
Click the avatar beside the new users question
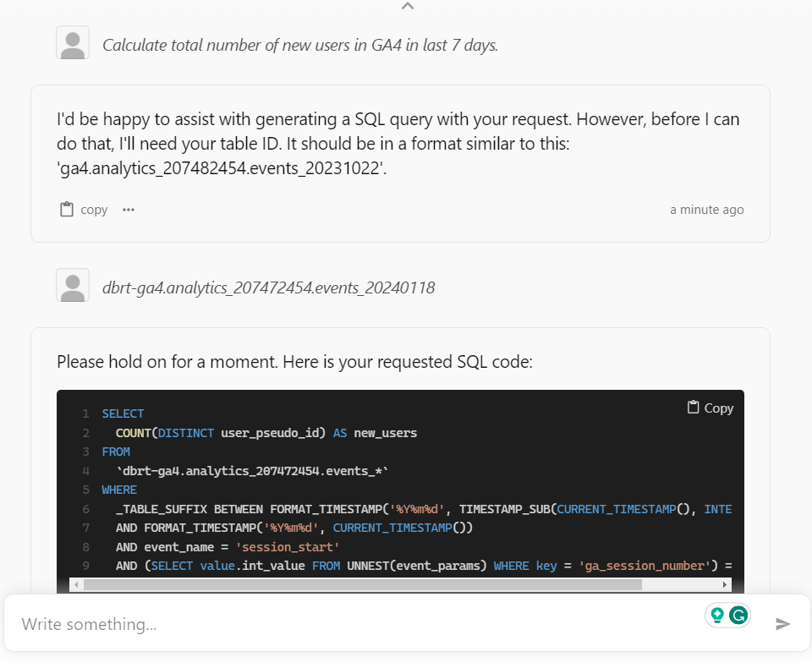[73, 43]
